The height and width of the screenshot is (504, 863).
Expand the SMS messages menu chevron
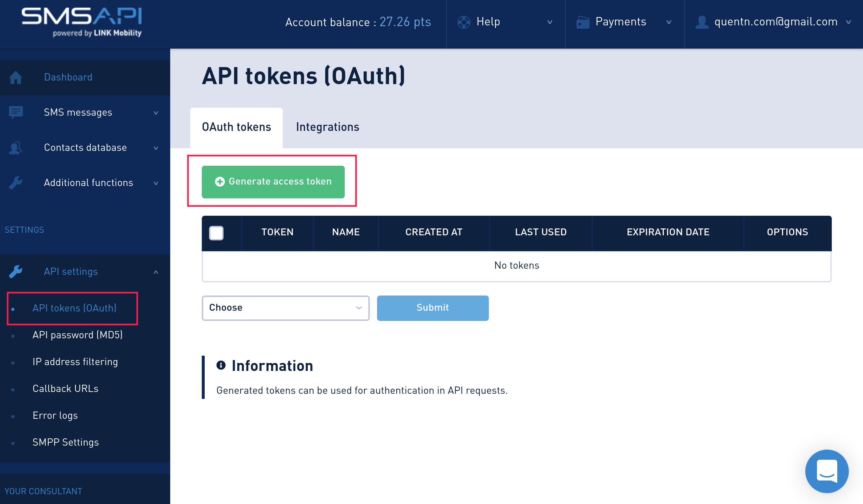point(156,113)
